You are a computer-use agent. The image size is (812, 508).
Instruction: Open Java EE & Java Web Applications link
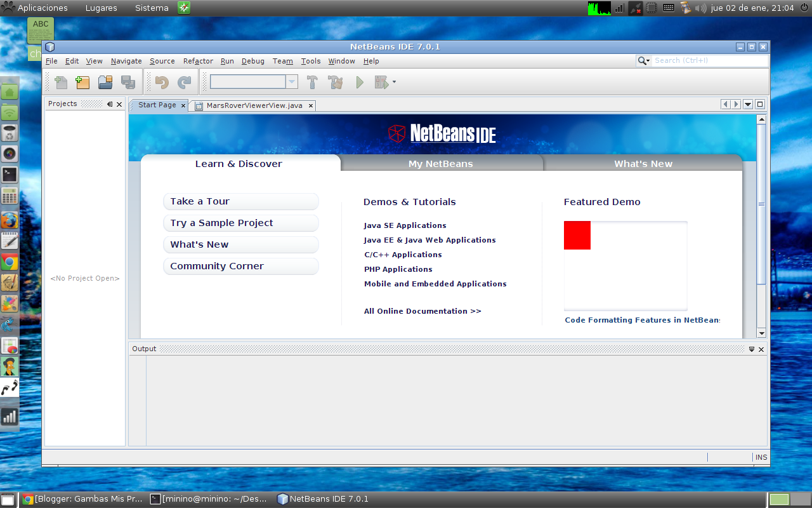pos(429,240)
